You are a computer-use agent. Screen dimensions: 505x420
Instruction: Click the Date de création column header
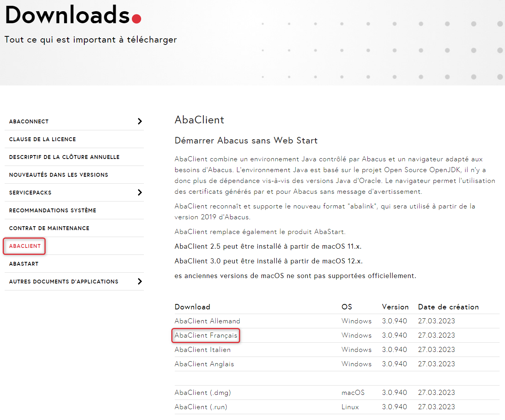coord(449,307)
